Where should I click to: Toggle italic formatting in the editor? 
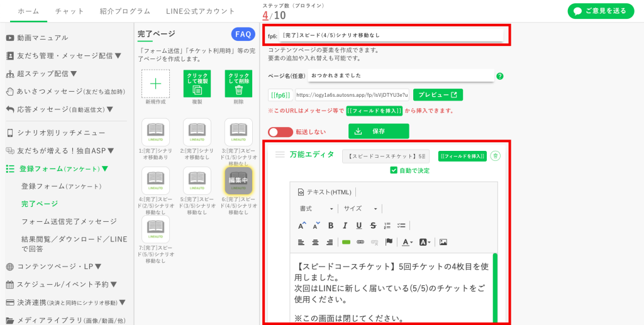pyautogui.click(x=345, y=225)
